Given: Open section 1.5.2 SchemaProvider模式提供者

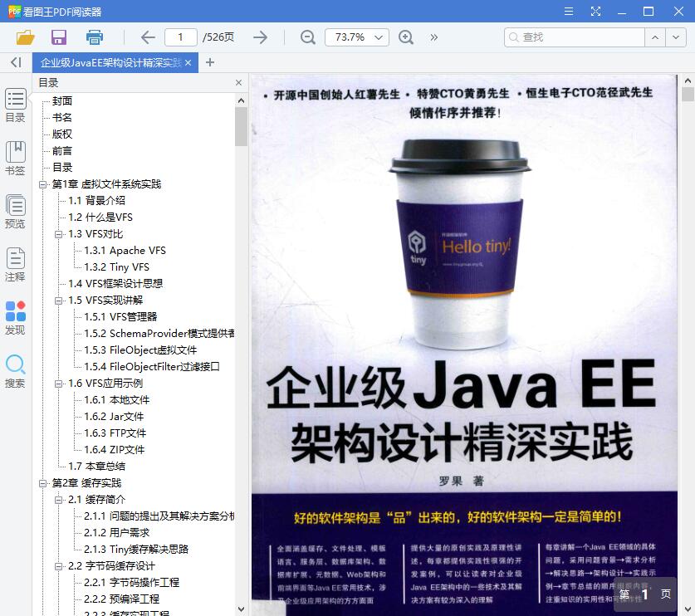Looking at the screenshot, I should coord(159,333).
